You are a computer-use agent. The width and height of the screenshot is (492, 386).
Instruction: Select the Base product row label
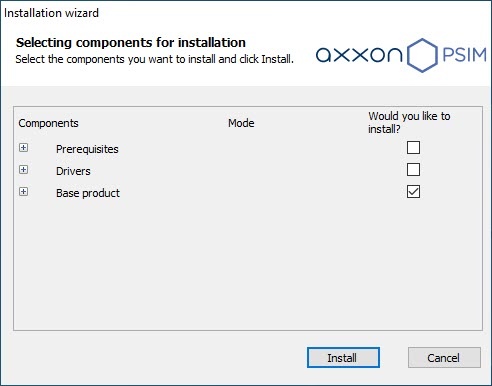[x=88, y=193]
